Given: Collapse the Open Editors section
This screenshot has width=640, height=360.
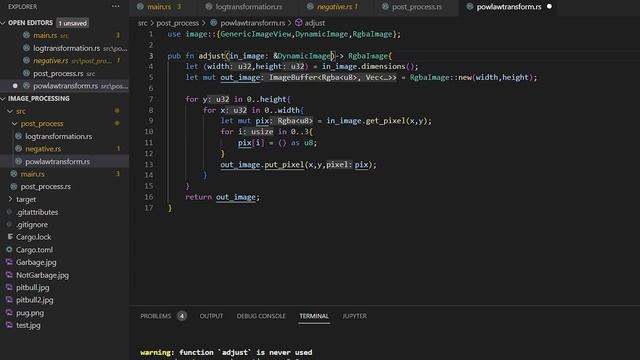Looking at the screenshot, I should point(3,23).
